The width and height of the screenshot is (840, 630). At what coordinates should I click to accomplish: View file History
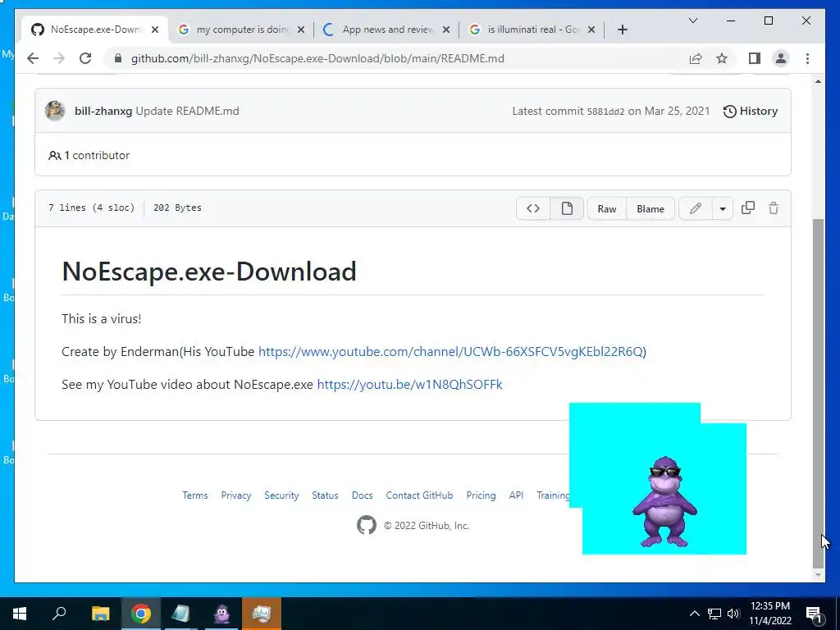coord(751,111)
